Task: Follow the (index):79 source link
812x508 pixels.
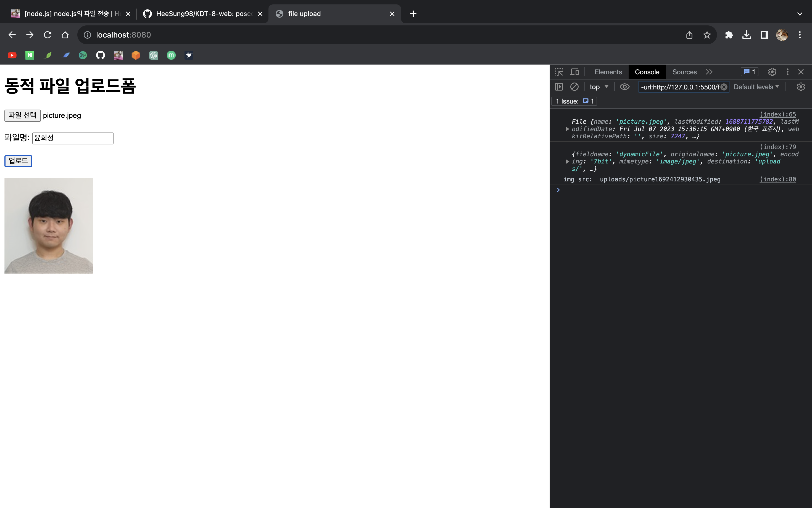Action: pos(778,147)
